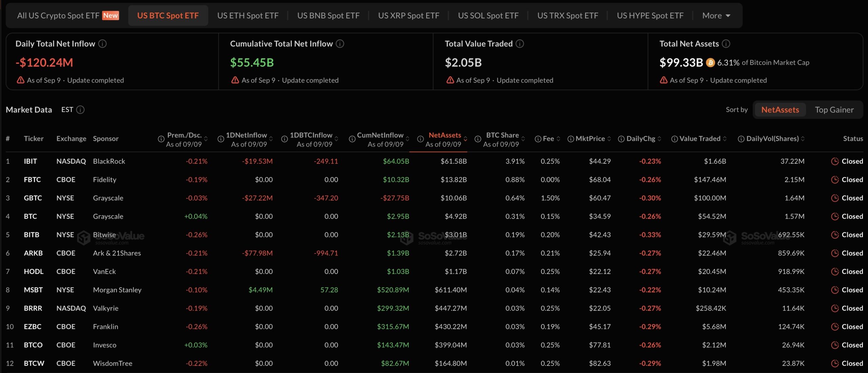Open the More ETF dropdown

tap(716, 16)
